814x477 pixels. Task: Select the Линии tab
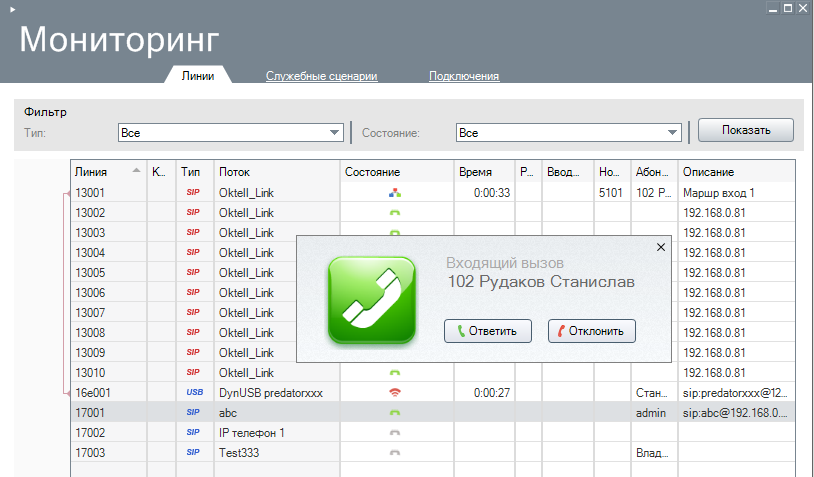point(197,76)
